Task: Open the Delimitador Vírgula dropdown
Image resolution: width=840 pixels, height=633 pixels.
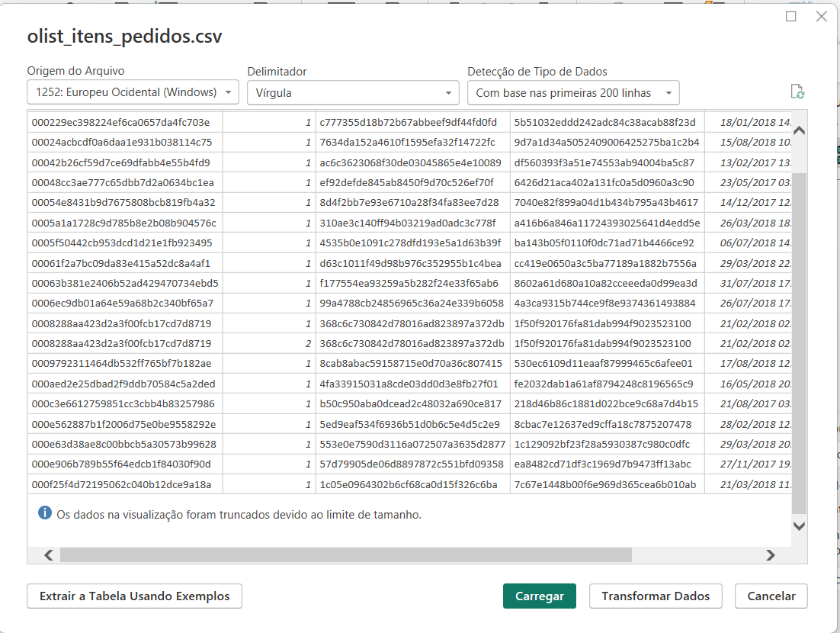Action: point(353,93)
